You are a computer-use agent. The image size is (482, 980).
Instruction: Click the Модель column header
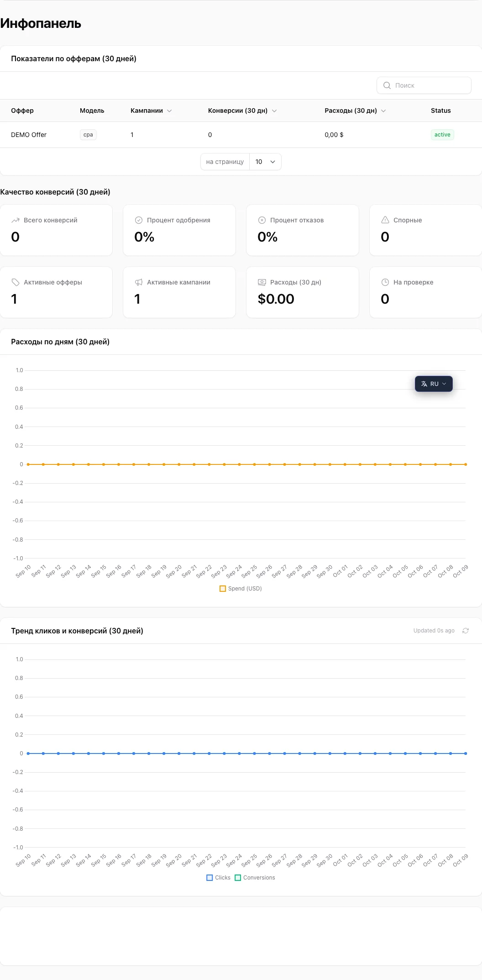92,111
